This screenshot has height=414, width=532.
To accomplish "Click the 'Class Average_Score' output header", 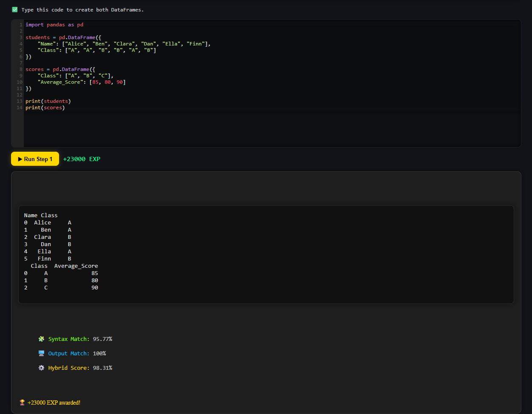I will (x=64, y=266).
